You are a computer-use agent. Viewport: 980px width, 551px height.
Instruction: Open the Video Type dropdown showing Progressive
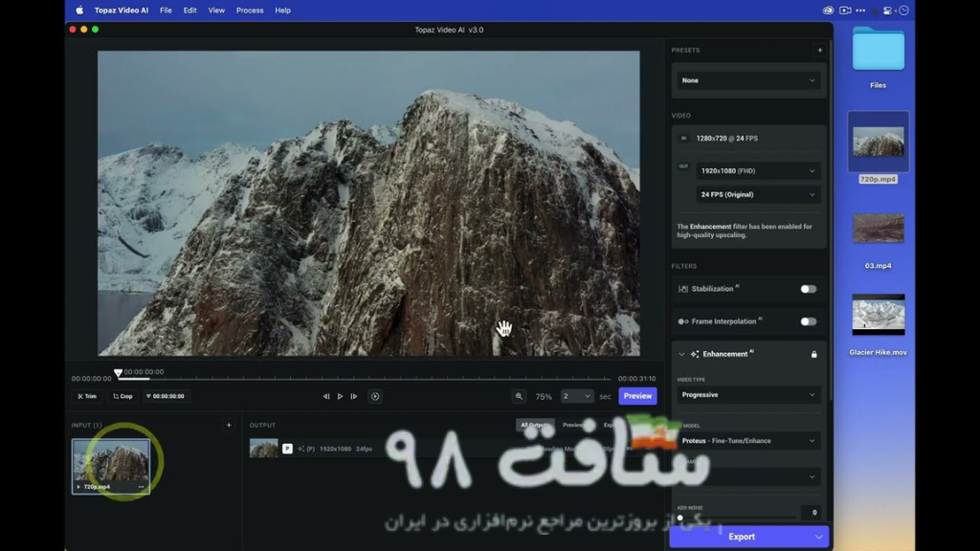748,395
